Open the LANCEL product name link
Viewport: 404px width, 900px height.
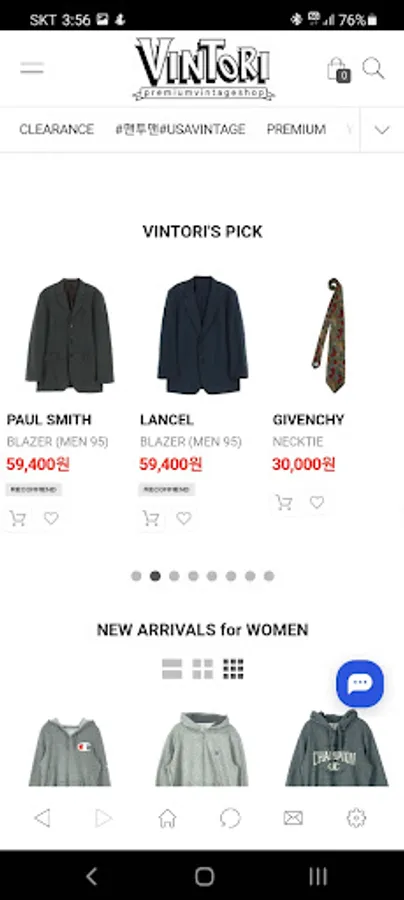pos(166,420)
